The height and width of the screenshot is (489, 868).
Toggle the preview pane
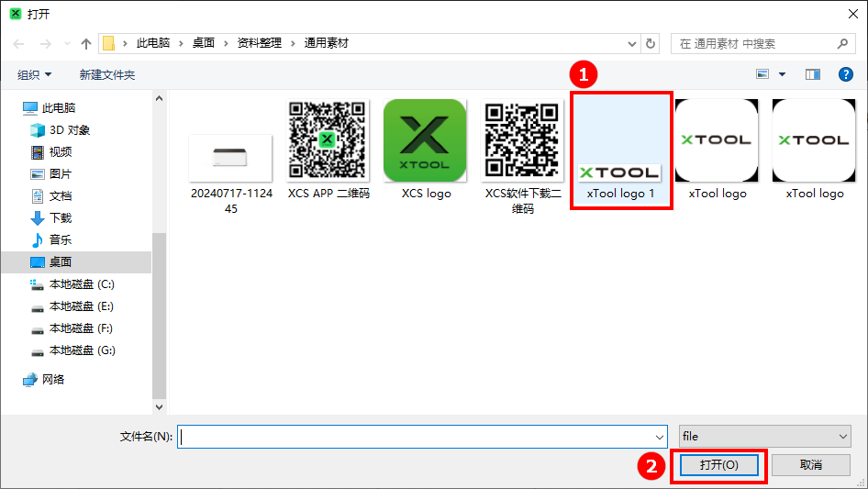813,74
